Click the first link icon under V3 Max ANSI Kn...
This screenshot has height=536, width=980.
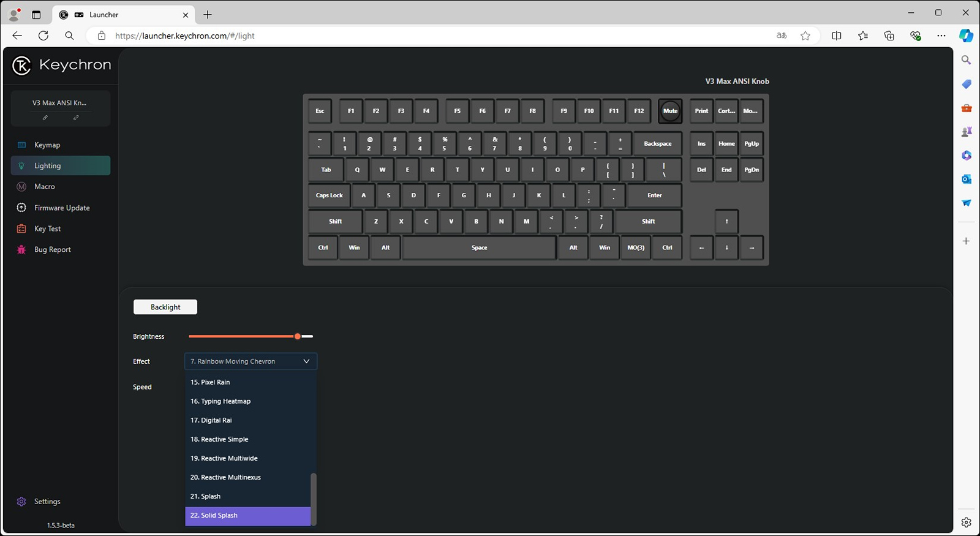pos(45,118)
